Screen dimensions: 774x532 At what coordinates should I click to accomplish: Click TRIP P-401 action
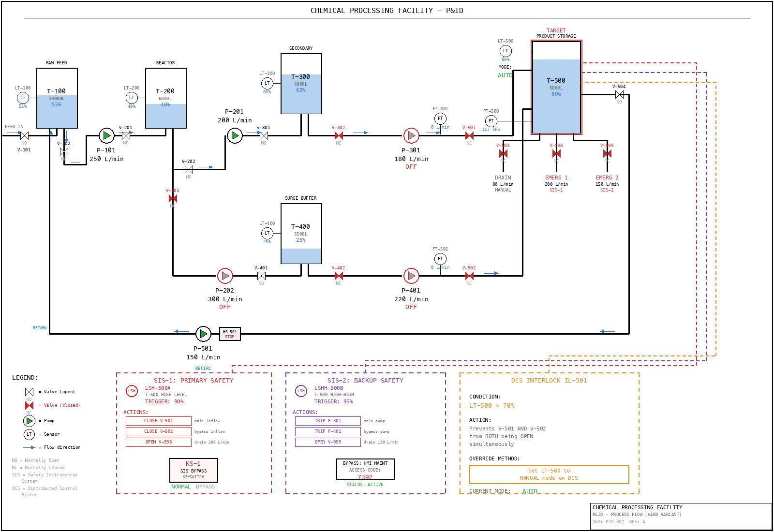coord(328,431)
